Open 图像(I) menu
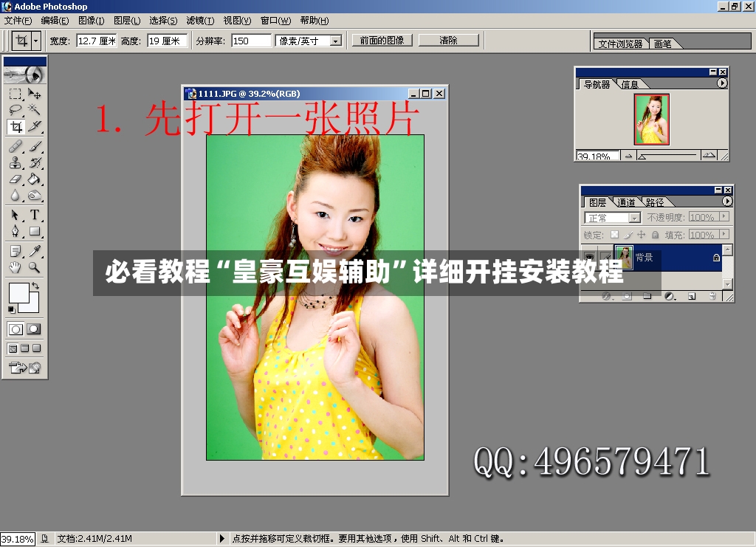The width and height of the screenshot is (756, 547). tap(91, 20)
